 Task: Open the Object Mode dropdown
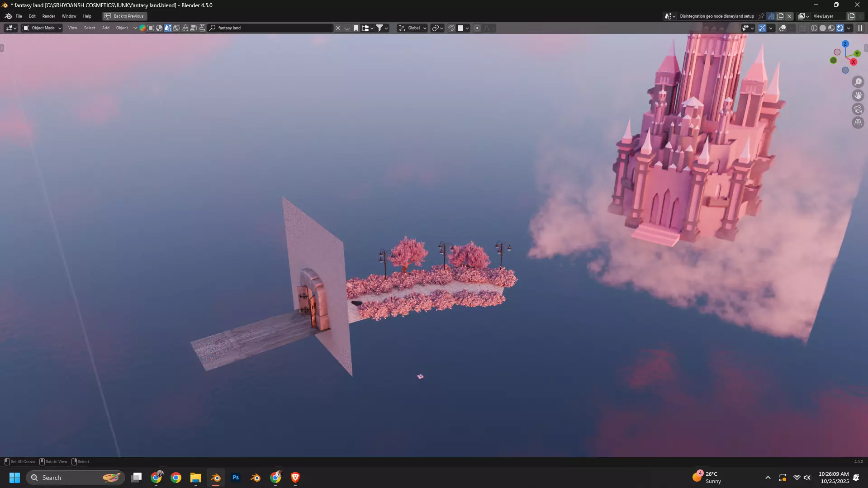(42, 28)
